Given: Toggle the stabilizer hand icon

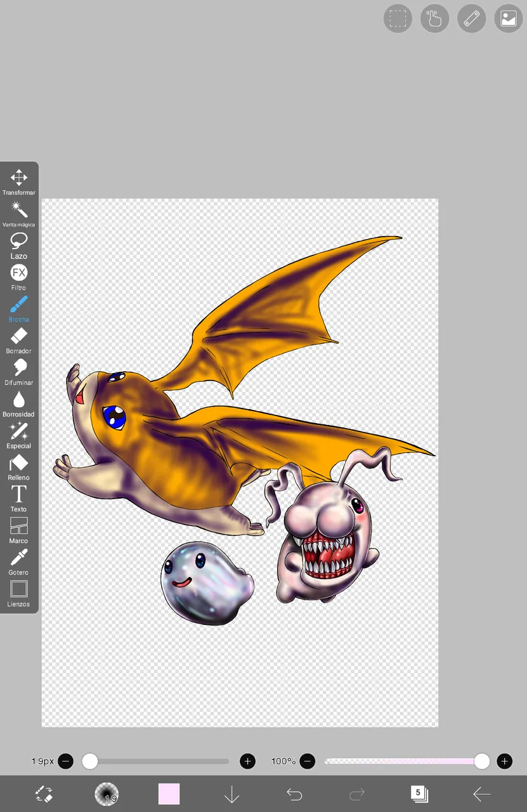Looking at the screenshot, I should pyautogui.click(x=434, y=18).
